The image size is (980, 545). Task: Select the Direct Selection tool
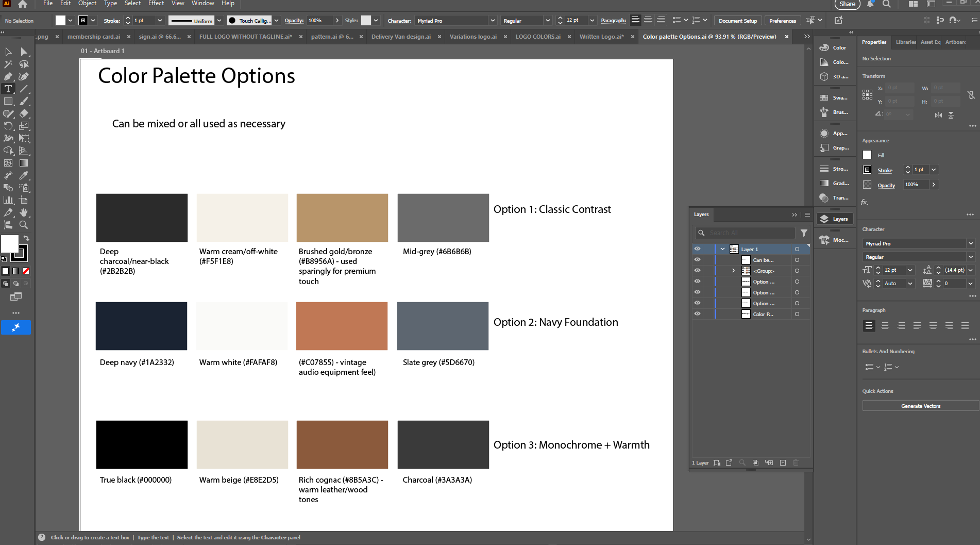tap(24, 52)
